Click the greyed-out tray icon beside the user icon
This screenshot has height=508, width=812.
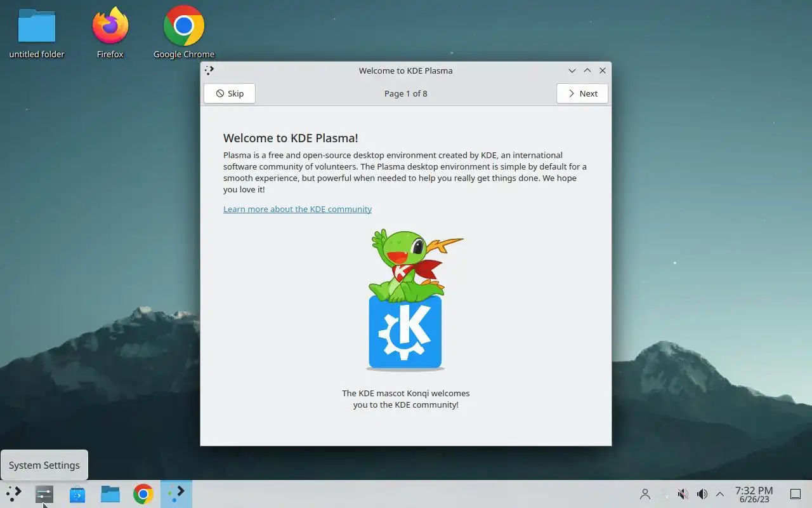[x=664, y=494]
